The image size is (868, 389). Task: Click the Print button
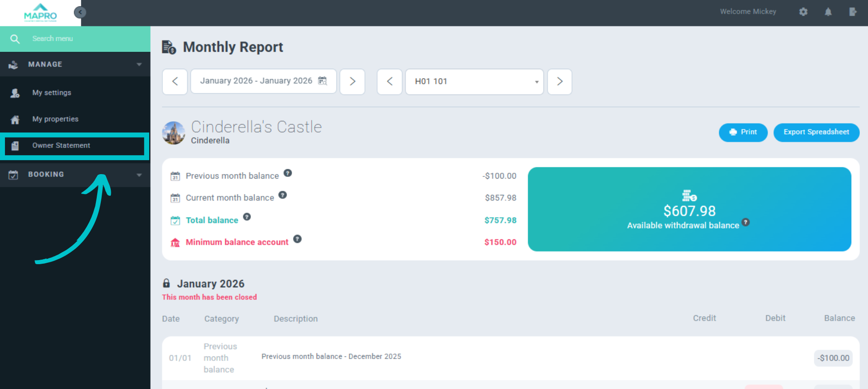point(743,132)
